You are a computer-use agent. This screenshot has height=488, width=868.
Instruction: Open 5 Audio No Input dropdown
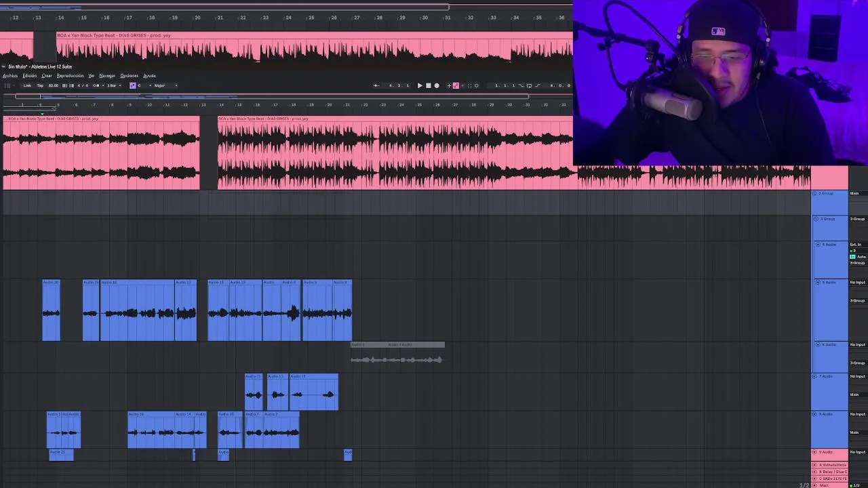[858, 282]
